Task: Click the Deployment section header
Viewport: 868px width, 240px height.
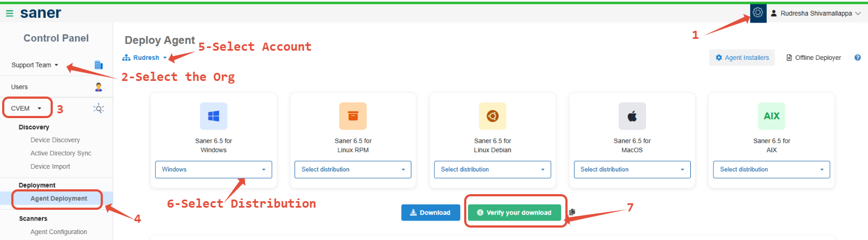Action: pyautogui.click(x=37, y=185)
